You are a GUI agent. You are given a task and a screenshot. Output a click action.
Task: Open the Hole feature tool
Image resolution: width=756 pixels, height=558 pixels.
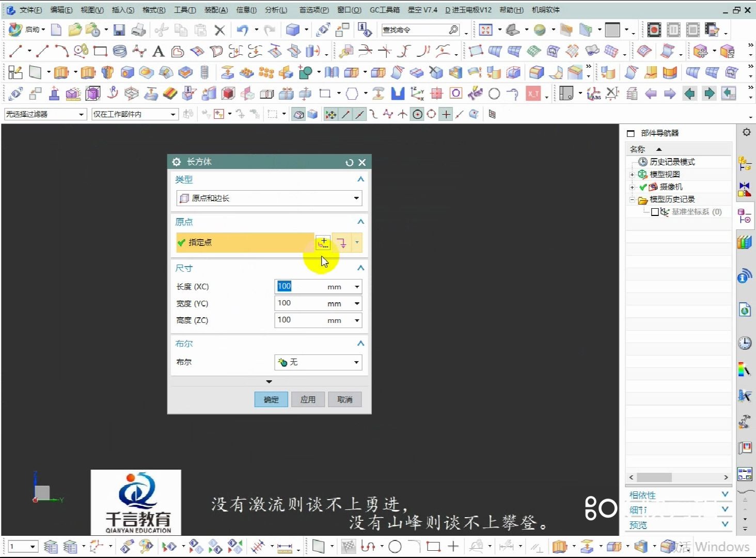[127, 72]
